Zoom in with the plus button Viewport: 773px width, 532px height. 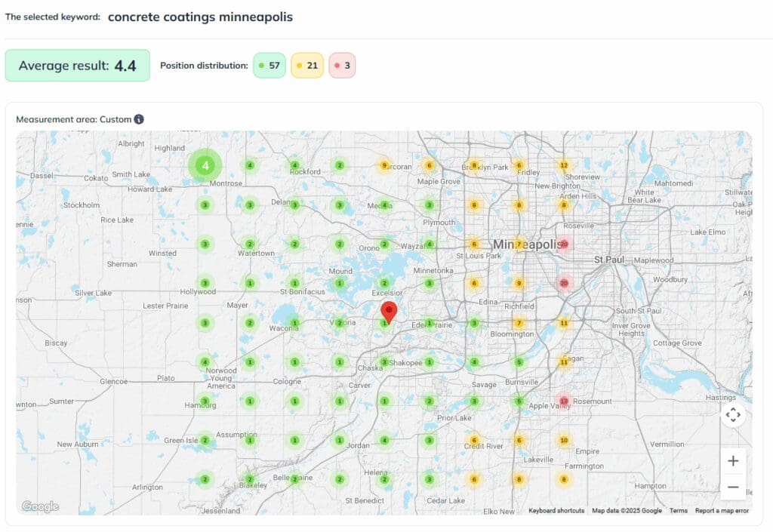pyautogui.click(x=732, y=461)
